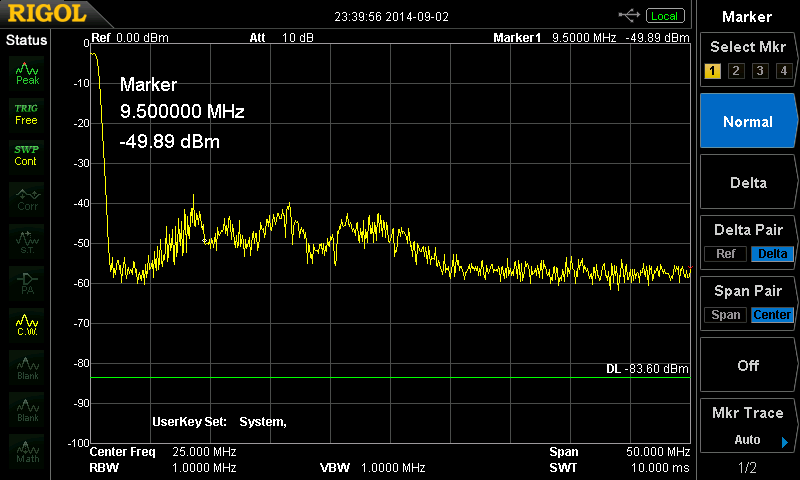
Task: Click the Peak detector status icon
Action: tap(27, 73)
